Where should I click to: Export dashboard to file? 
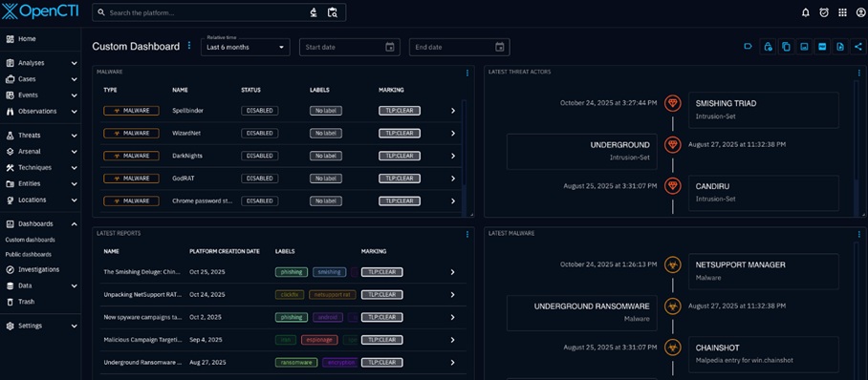pyautogui.click(x=839, y=47)
